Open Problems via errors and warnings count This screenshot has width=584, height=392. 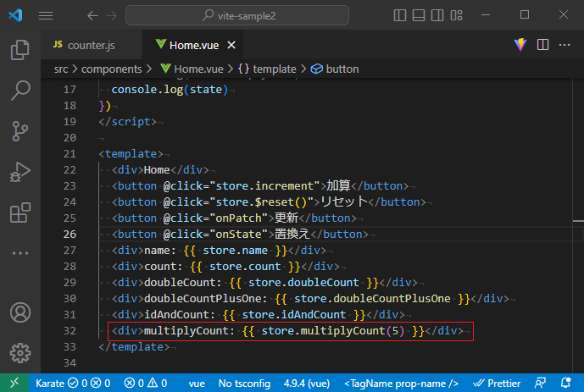(x=146, y=383)
